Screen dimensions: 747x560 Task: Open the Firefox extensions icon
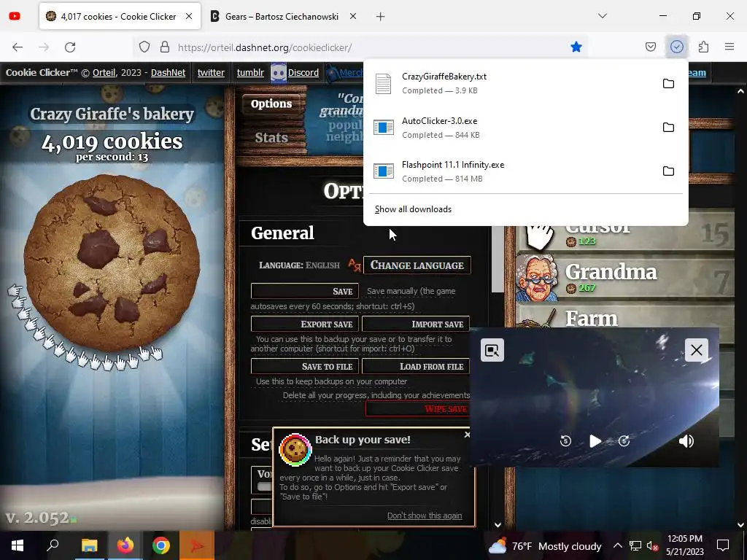click(703, 47)
